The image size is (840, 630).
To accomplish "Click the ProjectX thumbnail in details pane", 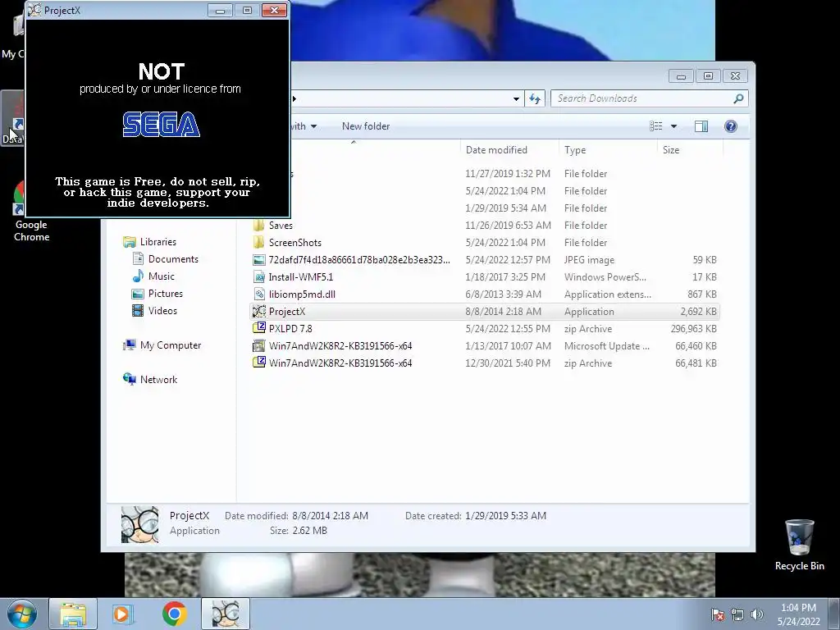I will click(139, 524).
